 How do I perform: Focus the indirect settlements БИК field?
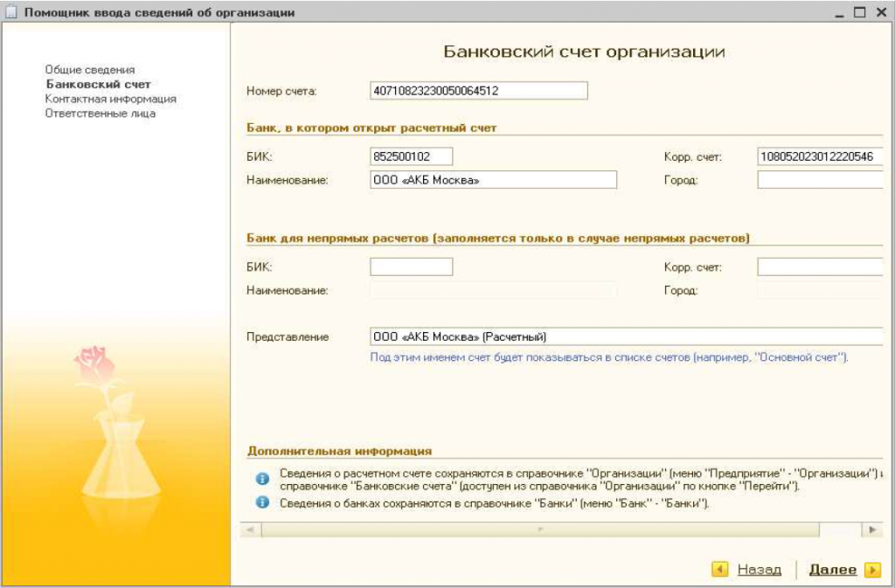(x=412, y=267)
